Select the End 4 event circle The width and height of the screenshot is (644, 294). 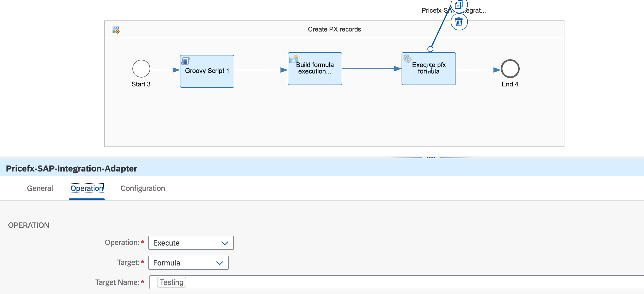(510, 69)
